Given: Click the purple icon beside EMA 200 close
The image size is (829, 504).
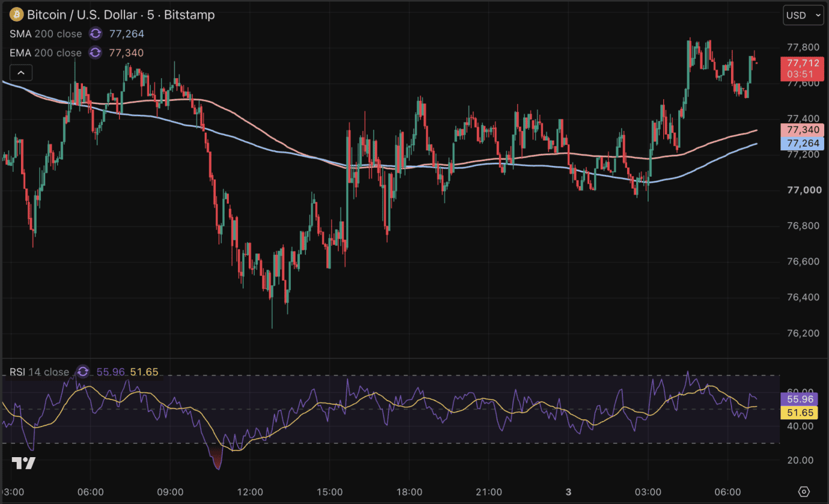Looking at the screenshot, I should point(95,53).
